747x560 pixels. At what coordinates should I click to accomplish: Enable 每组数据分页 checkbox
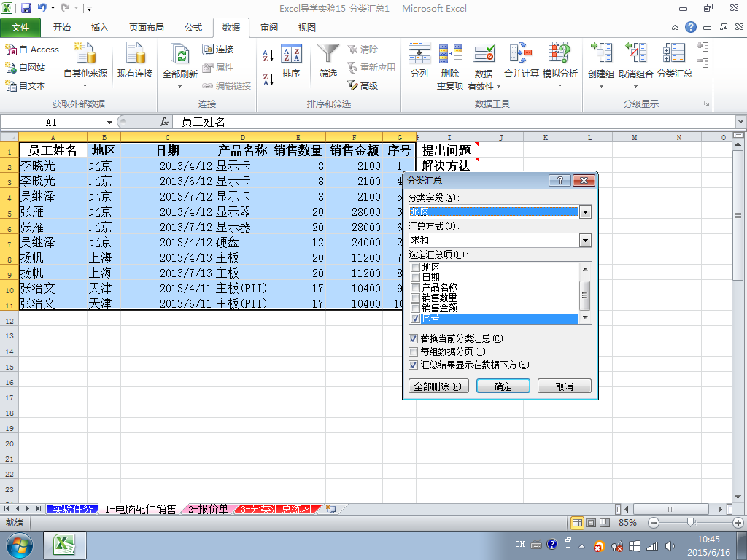click(x=414, y=352)
